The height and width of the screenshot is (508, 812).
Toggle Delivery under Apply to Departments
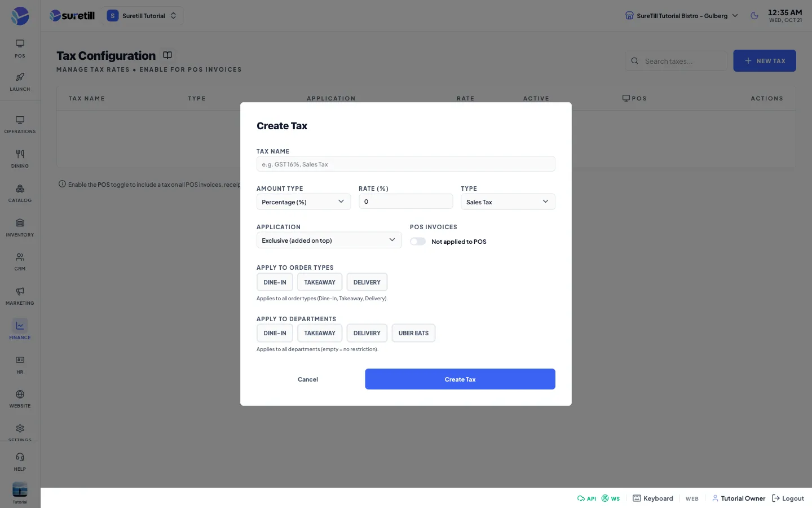367,333
